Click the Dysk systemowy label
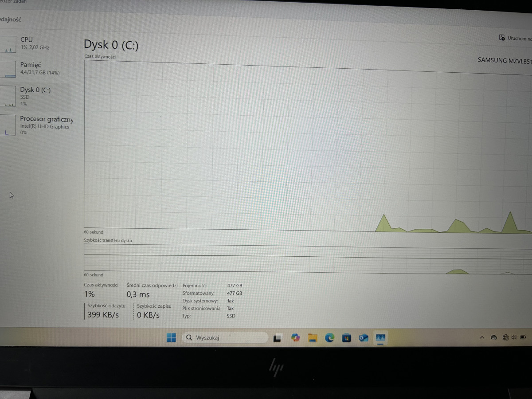The height and width of the screenshot is (399, 532). click(200, 301)
